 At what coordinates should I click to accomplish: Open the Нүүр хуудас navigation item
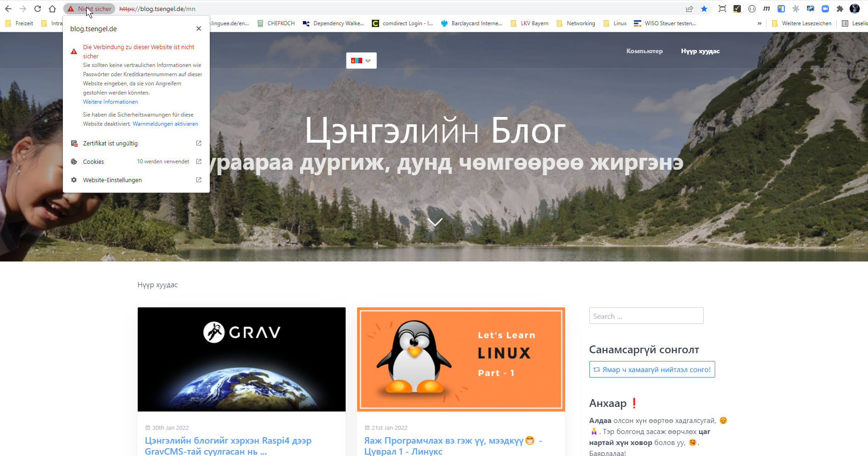[x=700, y=51]
